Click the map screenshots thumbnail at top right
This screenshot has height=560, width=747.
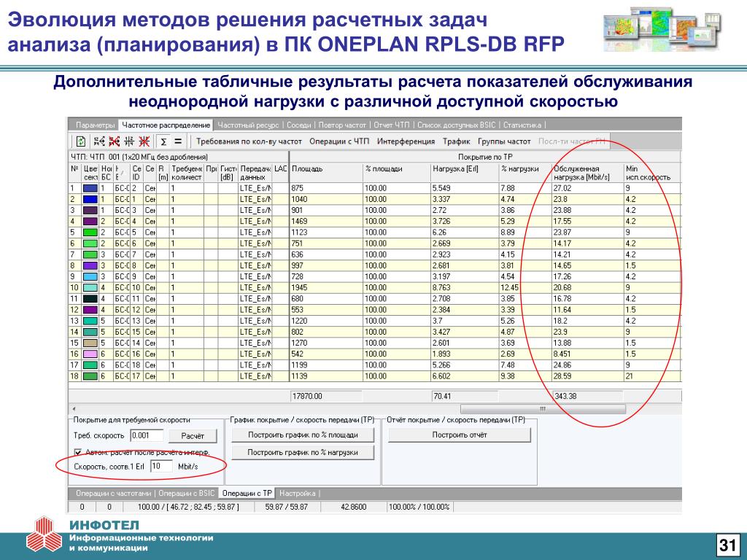click(x=662, y=29)
